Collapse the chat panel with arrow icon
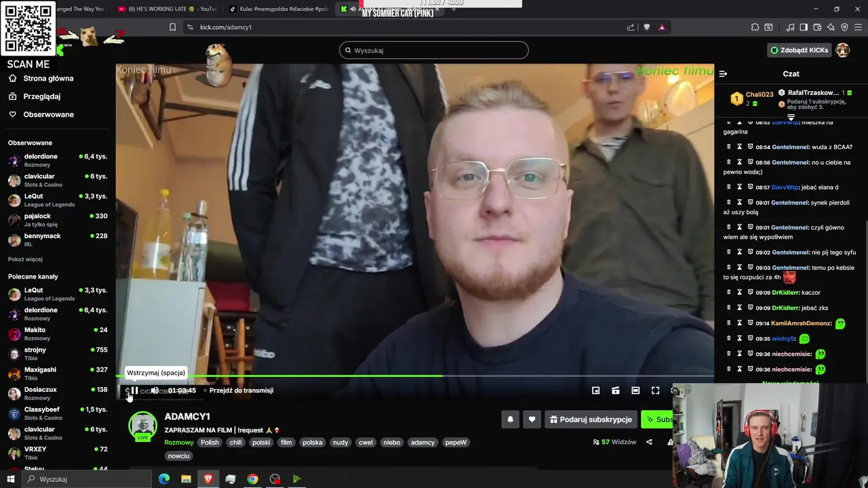The image size is (868, 488). pyautogui.click(x=723, y=74)
